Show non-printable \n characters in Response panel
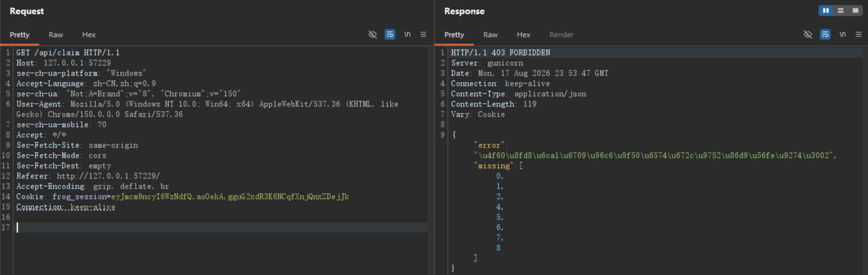Viewport: 868px width, 275px height. (842, 34)
